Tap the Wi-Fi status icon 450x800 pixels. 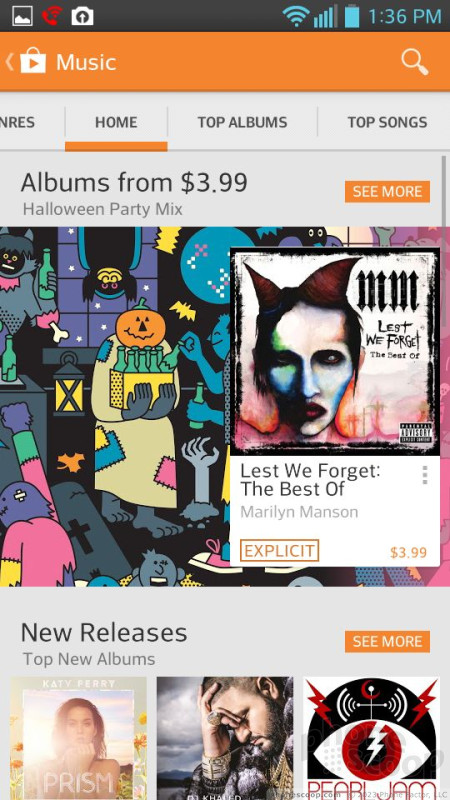(x=296, y=16)
